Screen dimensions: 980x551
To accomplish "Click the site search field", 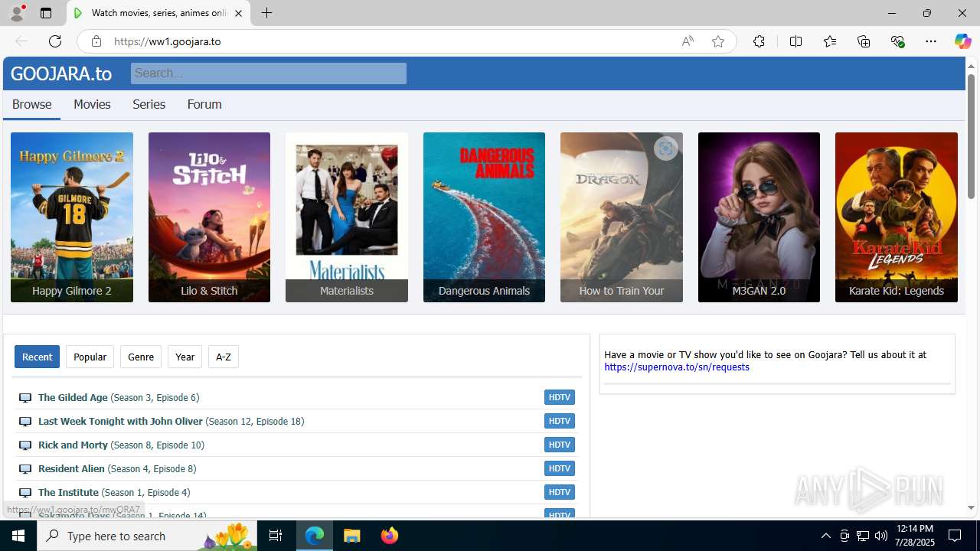I will point(269,73).
